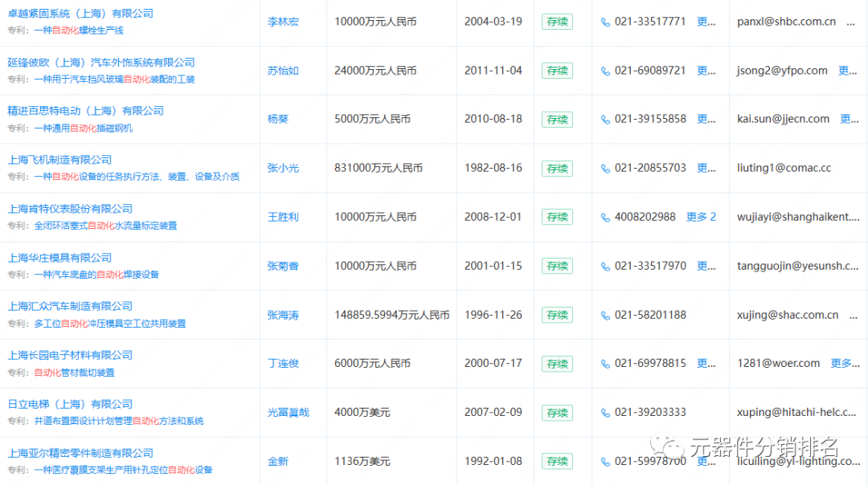
Task: Expand more emails after 1281@woer.com
Action: pos(845,363)
